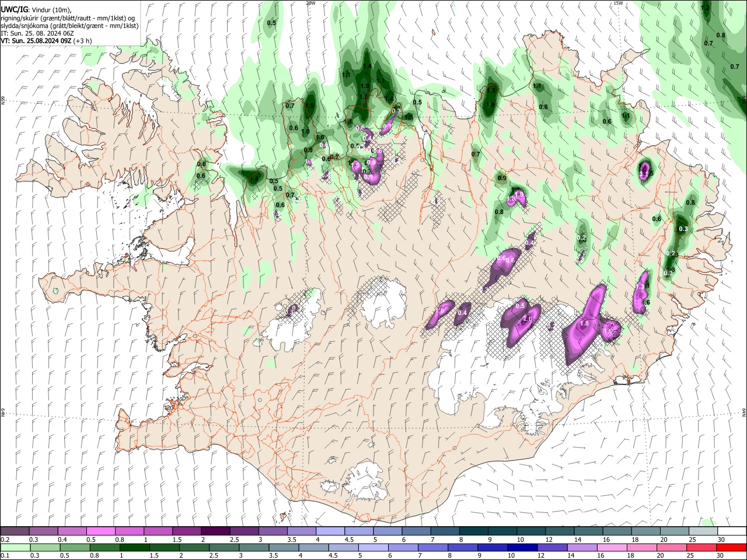
Task: Click the '1.2' precipitation value on the map
Action: 705,8
